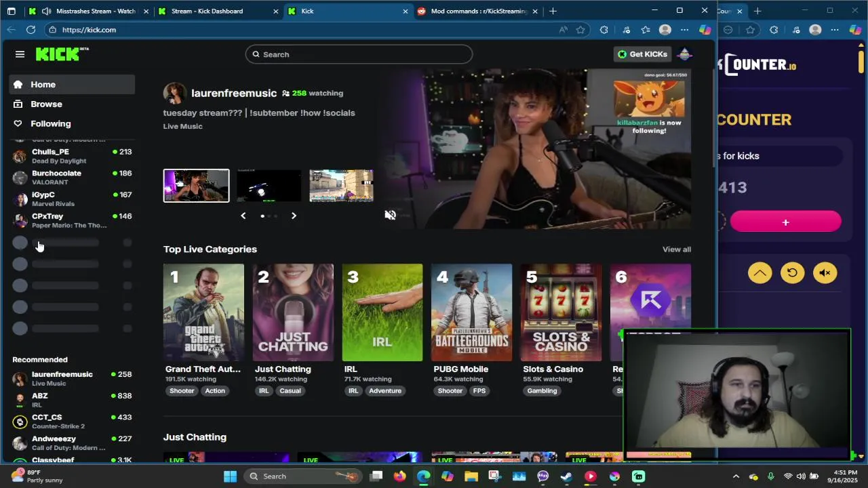
Task: Open taskbar clock showing 4:51 PM
Action: tap(844, 476)
